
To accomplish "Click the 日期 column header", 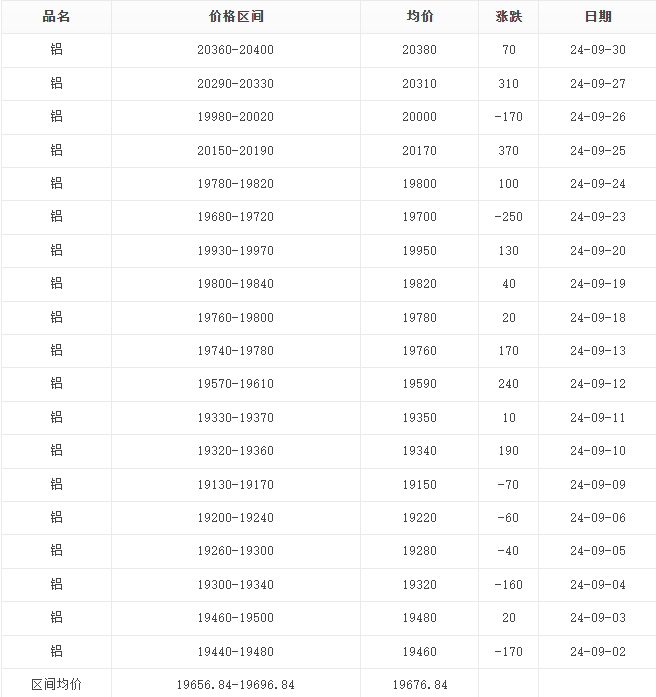I will pos(597,17).
